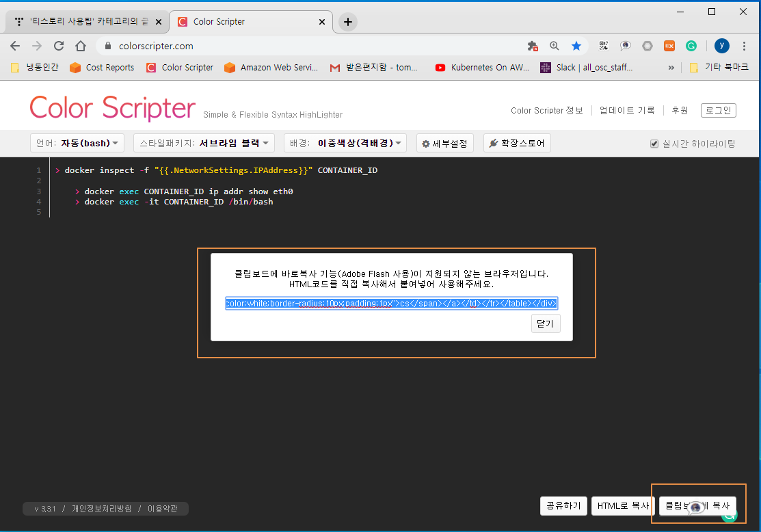This screenshot has height=532, width=761.
Task: Open the extensions puzzle icon in address bar
Action: click(x=533, y=46)
